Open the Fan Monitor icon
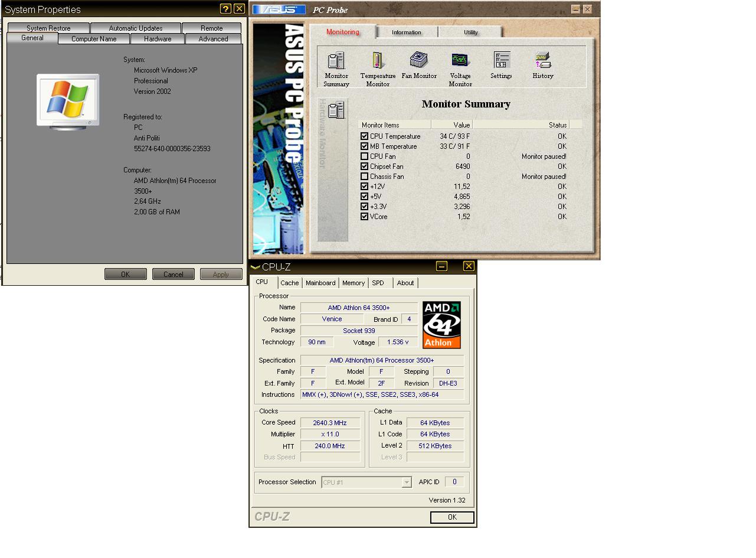This screenshot has height=558, width=756. (419, 66)
